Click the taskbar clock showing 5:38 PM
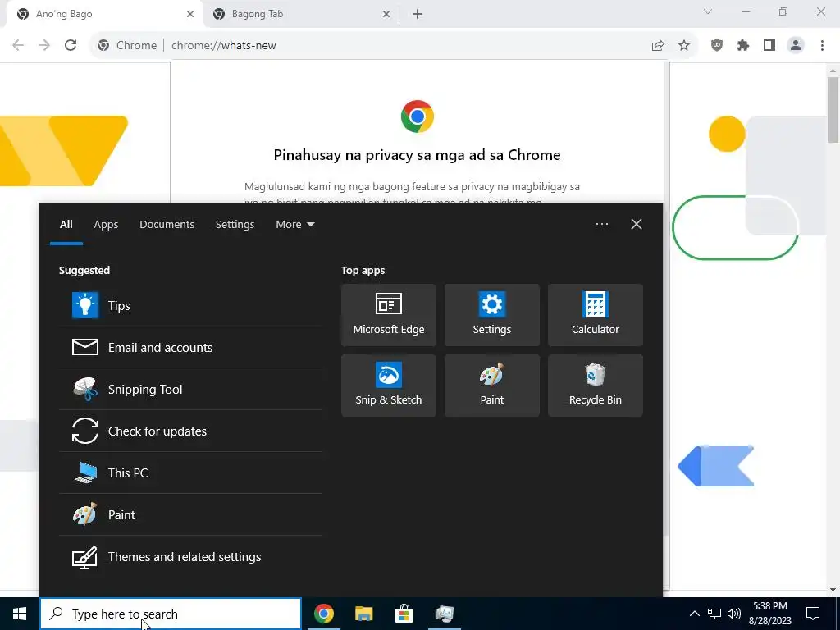840x630 pixels. [769, 614]
